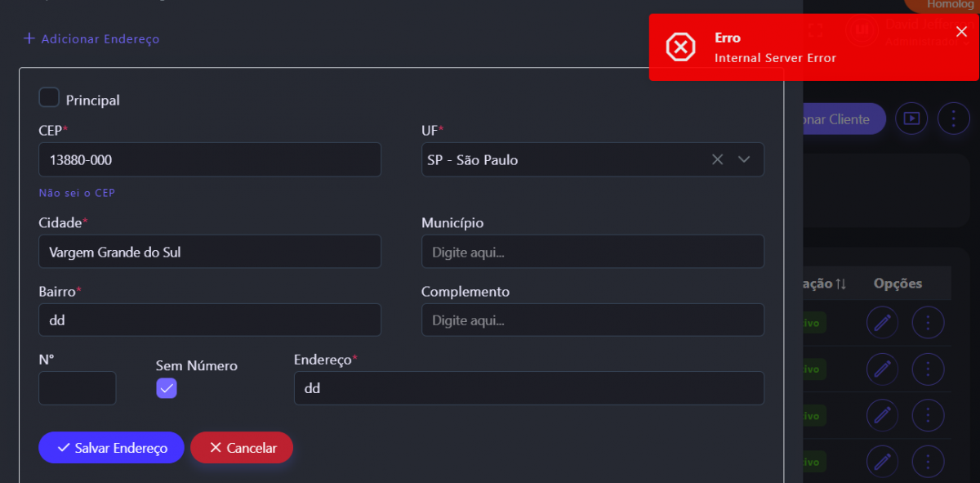Clear the SP - São Paulo selection

(x=717, y=159)
